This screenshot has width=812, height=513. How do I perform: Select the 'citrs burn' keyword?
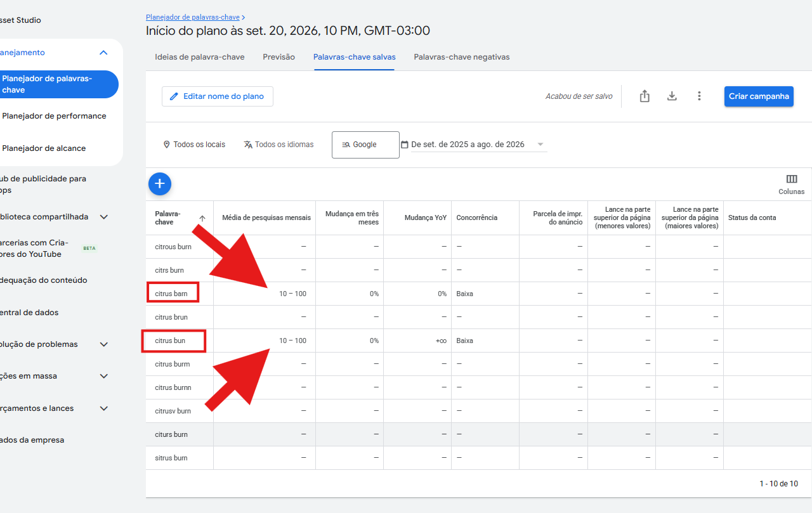click(169, 270)
